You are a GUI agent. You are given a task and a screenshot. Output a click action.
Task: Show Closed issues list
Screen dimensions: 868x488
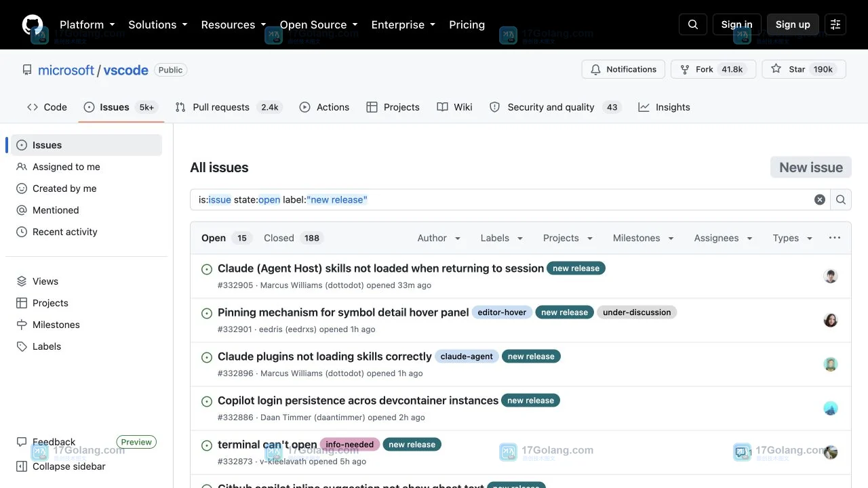294,238
